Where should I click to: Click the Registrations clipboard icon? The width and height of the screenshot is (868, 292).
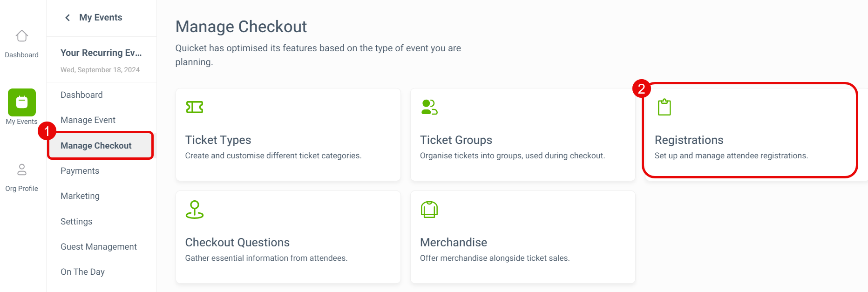[x=664, y=107]
